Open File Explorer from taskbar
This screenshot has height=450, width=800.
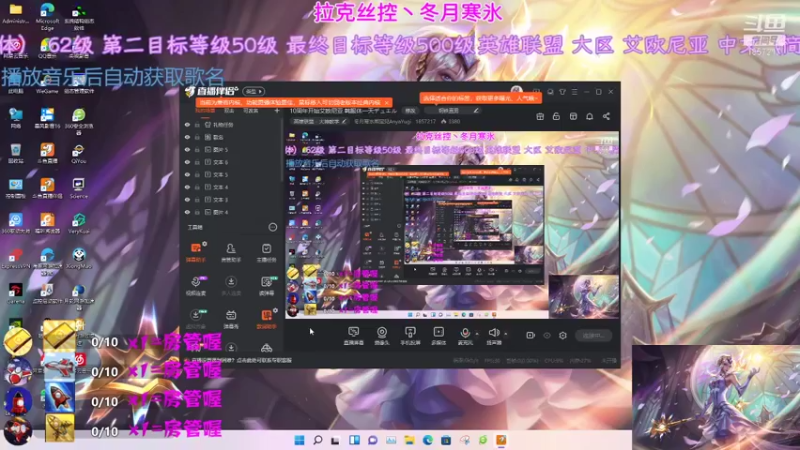[409, 440]
